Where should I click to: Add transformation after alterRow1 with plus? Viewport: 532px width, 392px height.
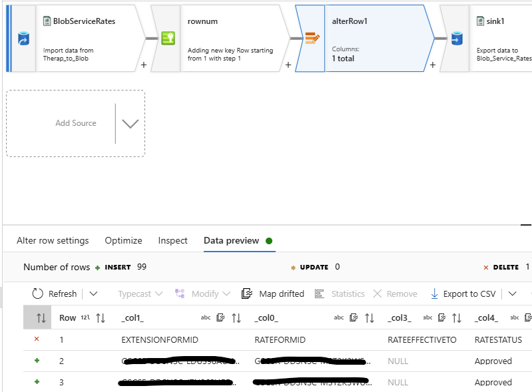tap(433, 65)
